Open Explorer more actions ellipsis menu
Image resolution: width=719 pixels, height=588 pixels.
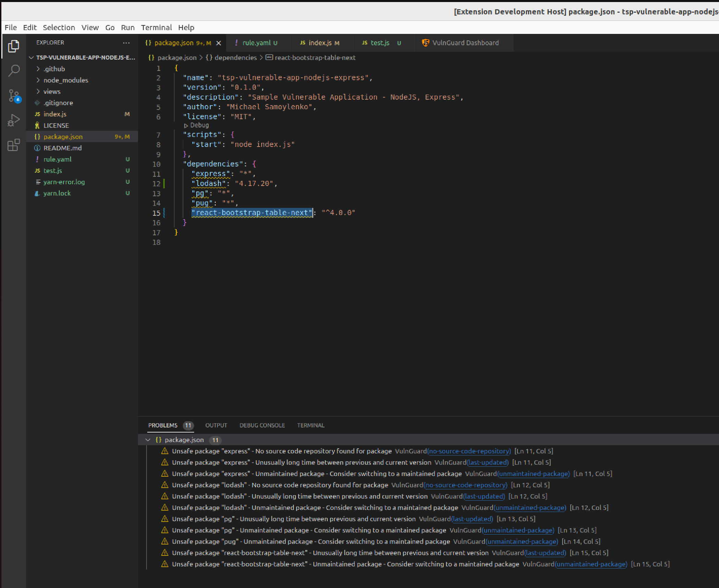click(x=126, y=43)
